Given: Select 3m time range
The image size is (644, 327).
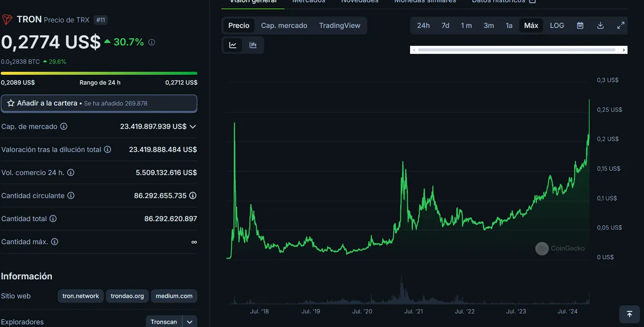Looking at the screenshot, I should click(x=489, y=25).
